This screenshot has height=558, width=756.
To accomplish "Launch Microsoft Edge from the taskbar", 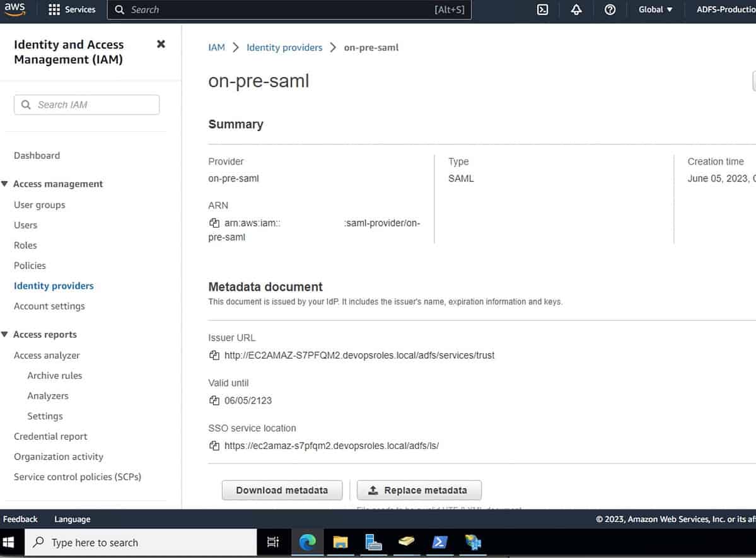I will [x=306, y=542].
